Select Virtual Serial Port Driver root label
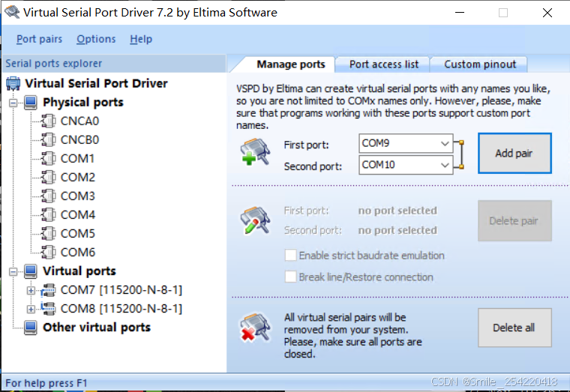570x392 pixels. pyautogui.click(x=96, y=83)
